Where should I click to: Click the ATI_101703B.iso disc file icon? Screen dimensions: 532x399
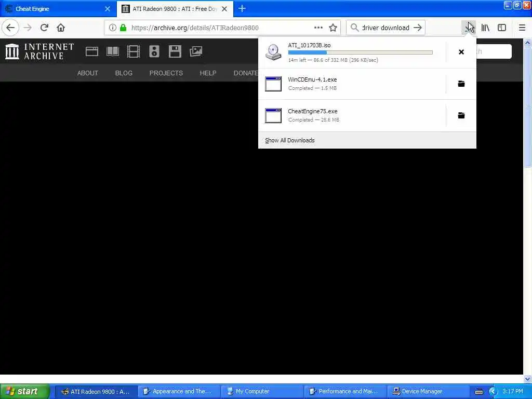(x=273, y=52)
